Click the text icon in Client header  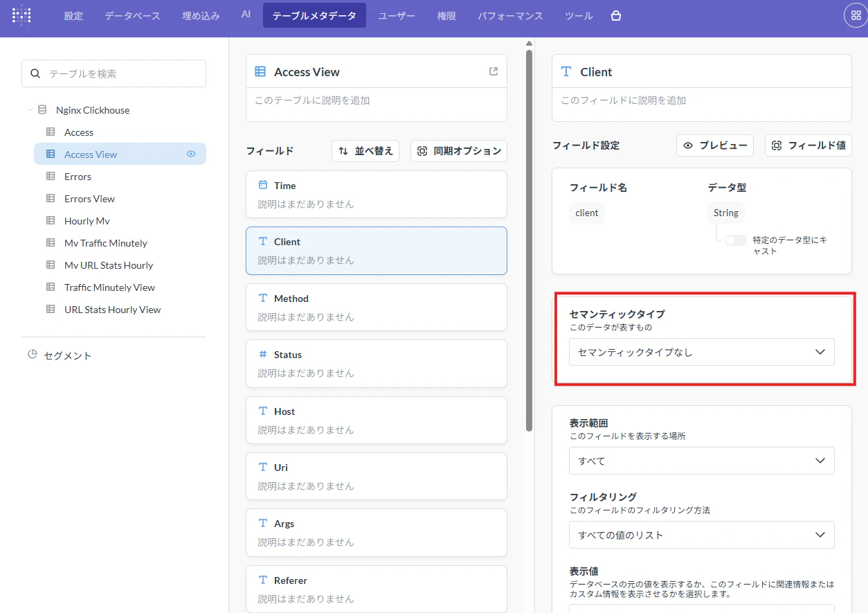(x=566, y=71)
